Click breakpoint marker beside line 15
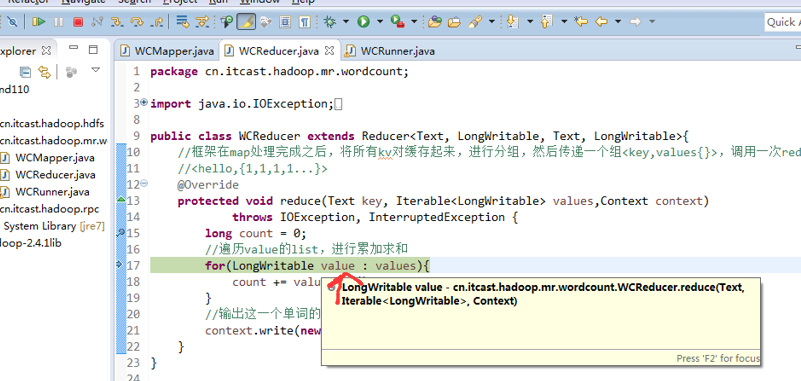Screen dimensions: 801x381 pos(121,233)
